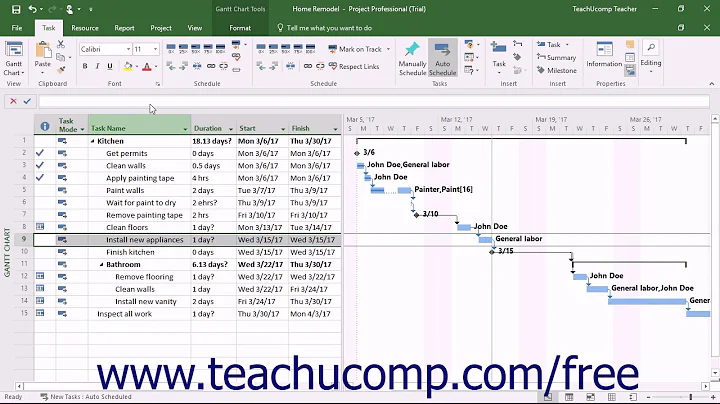Click the zoom out minus button
720x404 pixels.
[x=648, y=397]
